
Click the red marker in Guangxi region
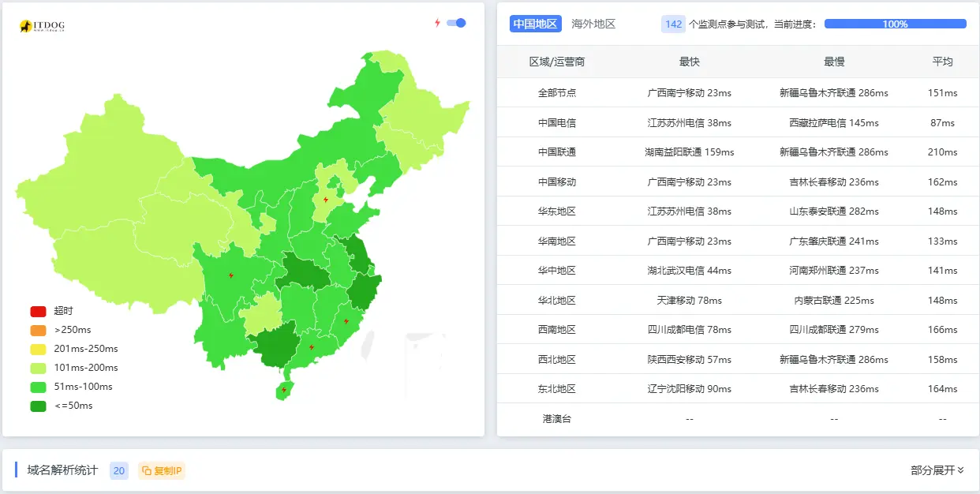(x=311, y=346)
